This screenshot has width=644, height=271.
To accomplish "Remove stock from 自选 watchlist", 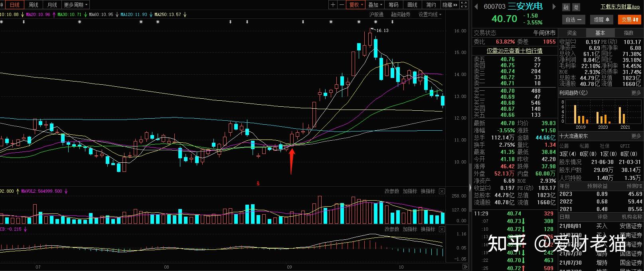I will [x=574, y=20].
